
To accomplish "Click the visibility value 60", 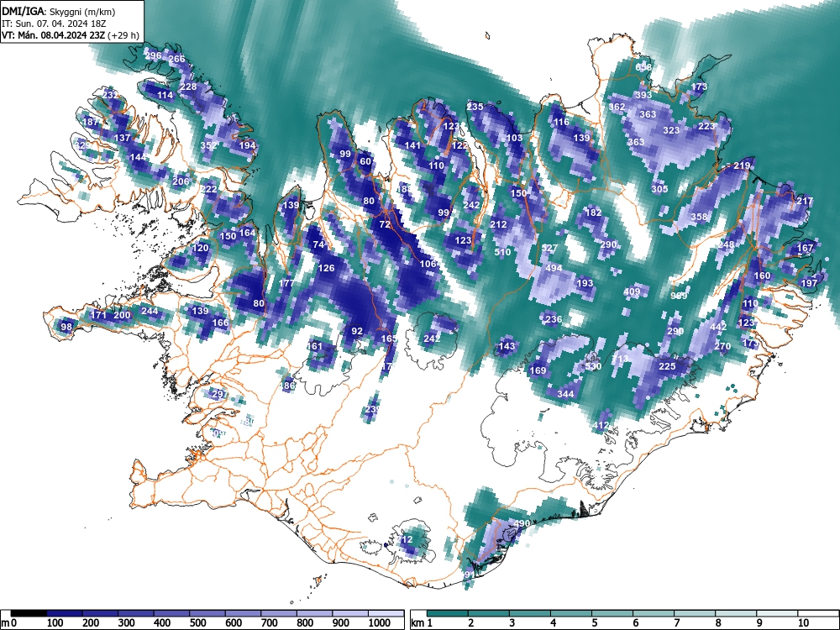I will (365, 162).
